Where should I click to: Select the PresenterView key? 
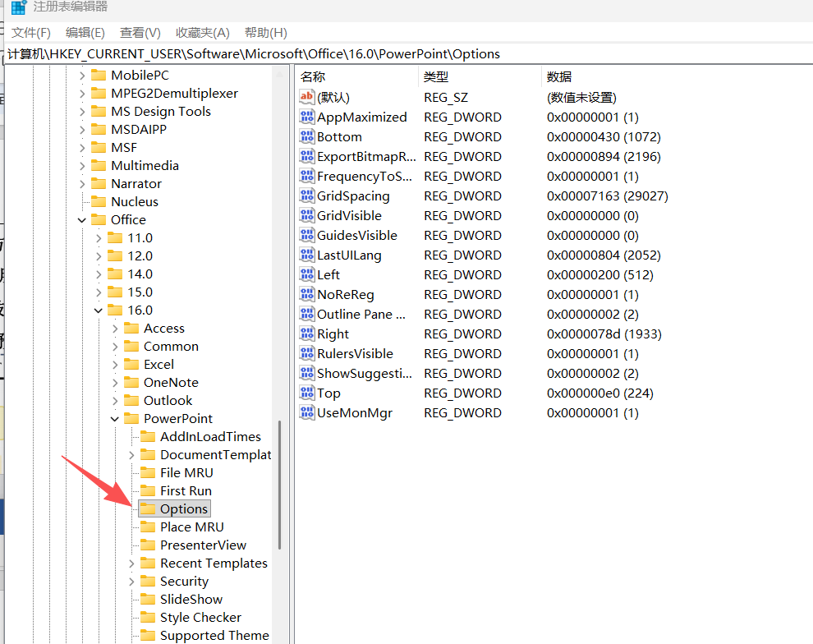[204, 545]
